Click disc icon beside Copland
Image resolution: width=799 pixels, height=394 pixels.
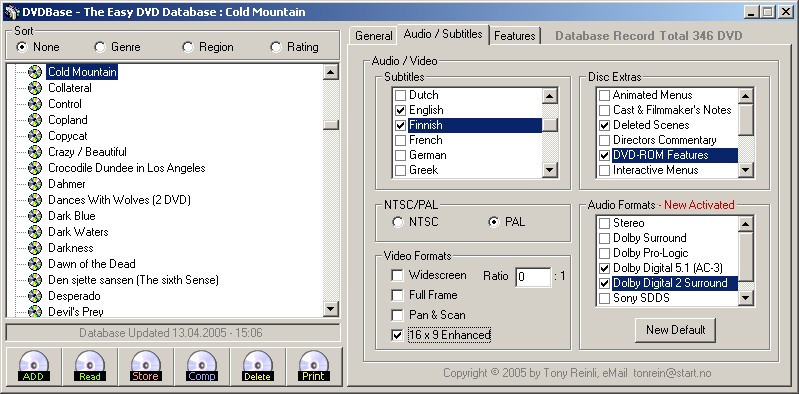coord(35,120)
